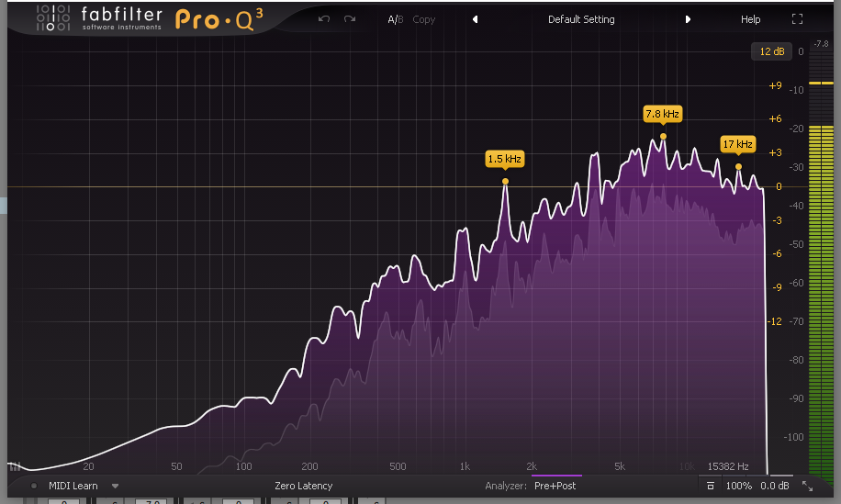
Task: Click the 15382 Hz frequency readout
Action: tap(728, 466)
